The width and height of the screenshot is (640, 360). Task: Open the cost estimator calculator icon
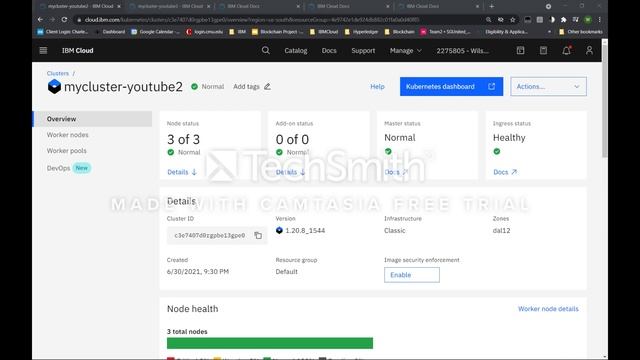point(543,50)
